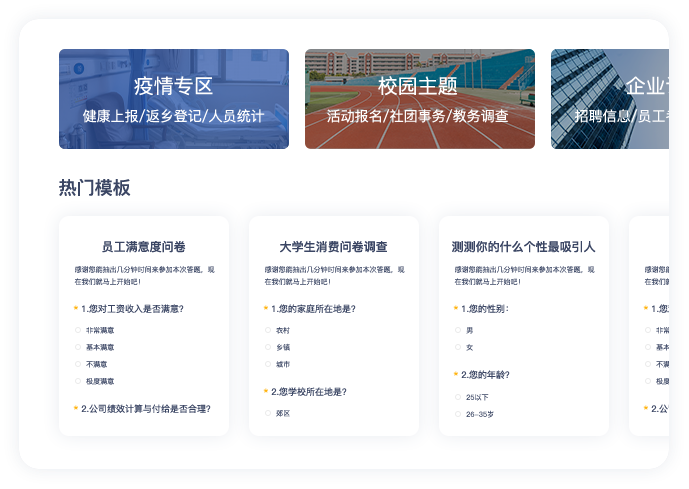Screen dimensions: 689x489
Task: Open the partially visible 企业 banner
Action: (x=610, y=99)
